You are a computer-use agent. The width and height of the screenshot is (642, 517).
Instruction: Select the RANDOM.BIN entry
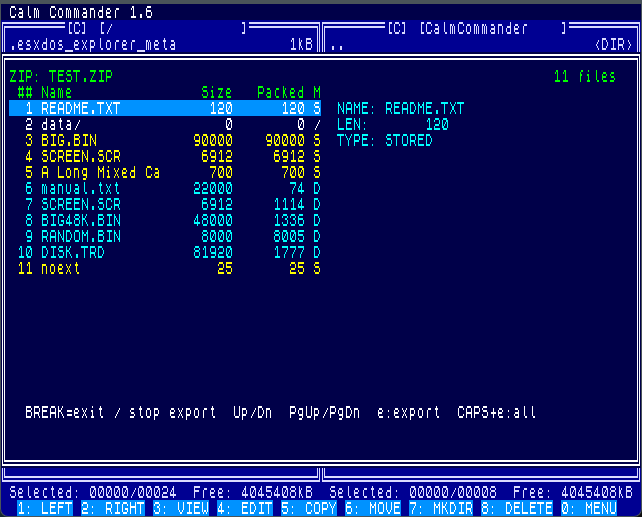pos(165,236)
